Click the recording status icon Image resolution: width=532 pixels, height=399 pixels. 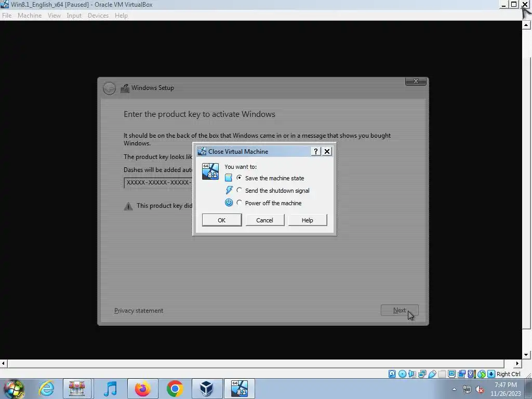461,374
